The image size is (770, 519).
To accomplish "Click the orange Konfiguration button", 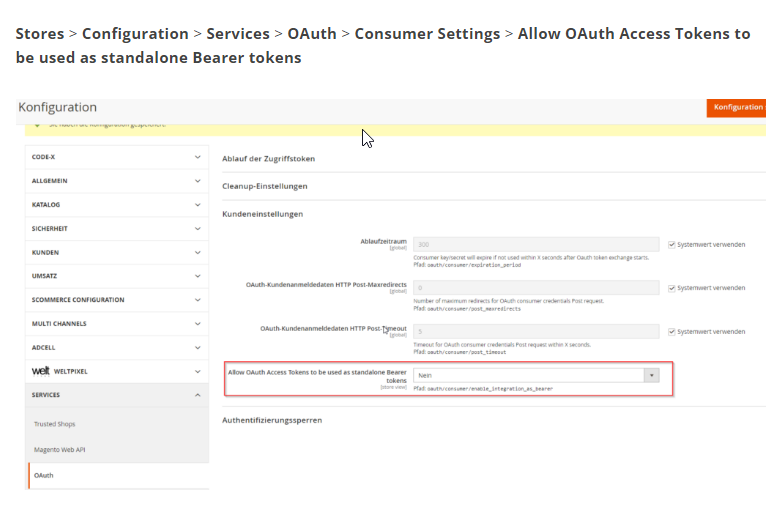I will (737, 108).
